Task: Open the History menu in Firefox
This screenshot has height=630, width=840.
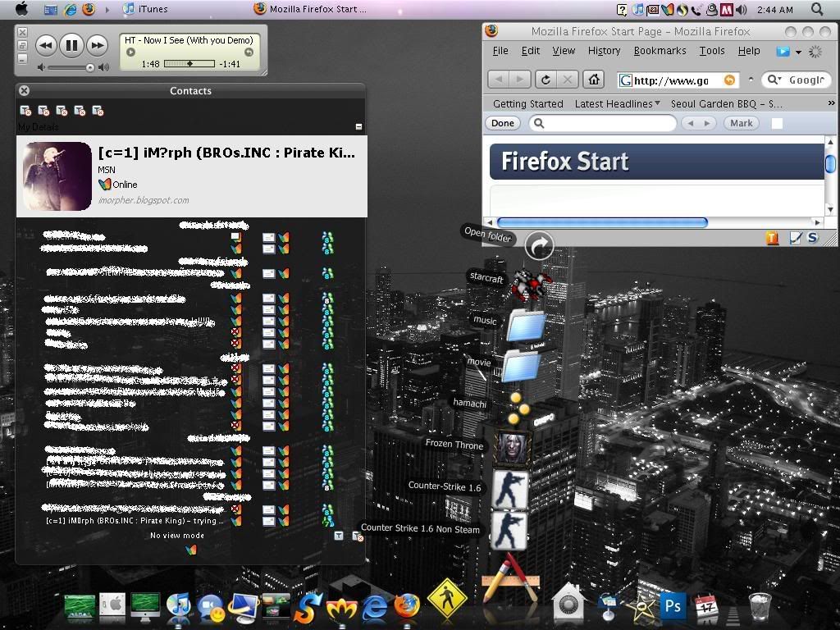Action: coord(604,51)
